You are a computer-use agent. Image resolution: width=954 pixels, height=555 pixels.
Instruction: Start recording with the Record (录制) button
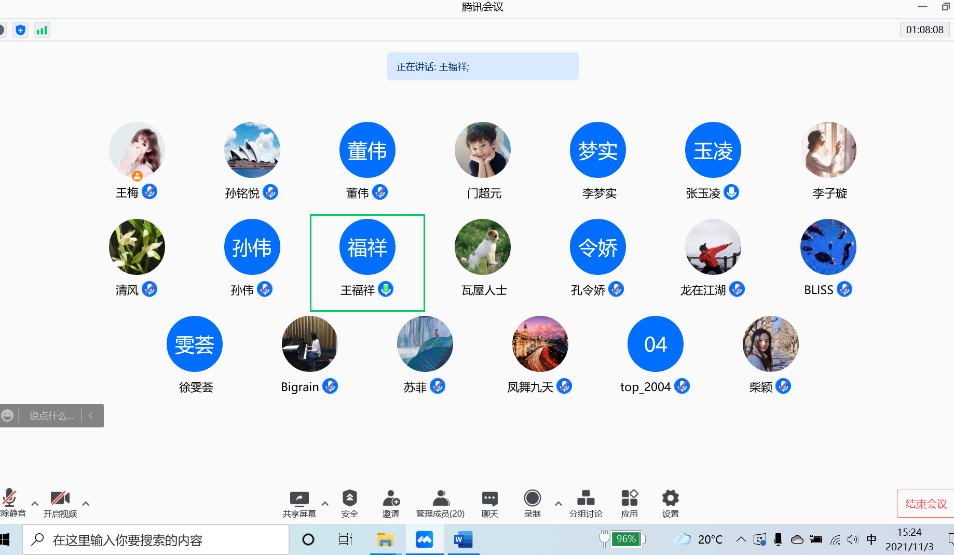[532, 499]
